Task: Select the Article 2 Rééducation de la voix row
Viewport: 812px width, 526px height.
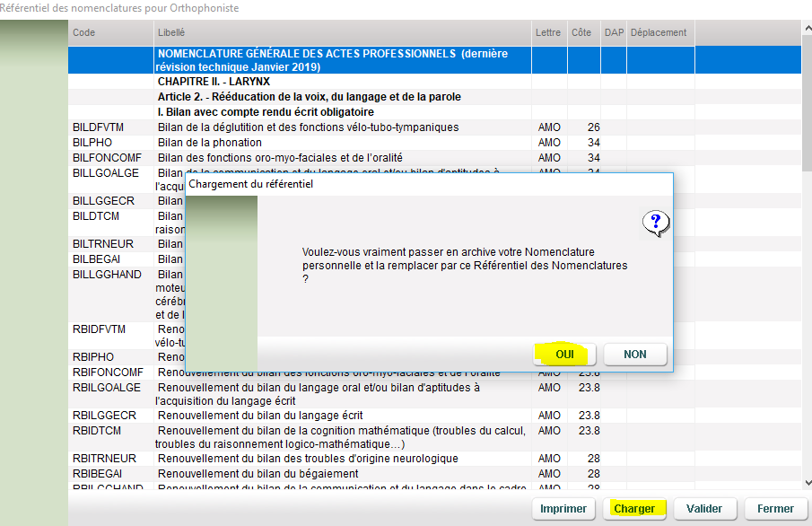Action: point(434,97)
